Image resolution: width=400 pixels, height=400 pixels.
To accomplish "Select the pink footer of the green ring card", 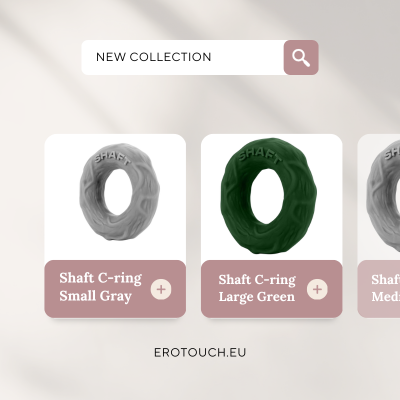I will tap(272, 289).
